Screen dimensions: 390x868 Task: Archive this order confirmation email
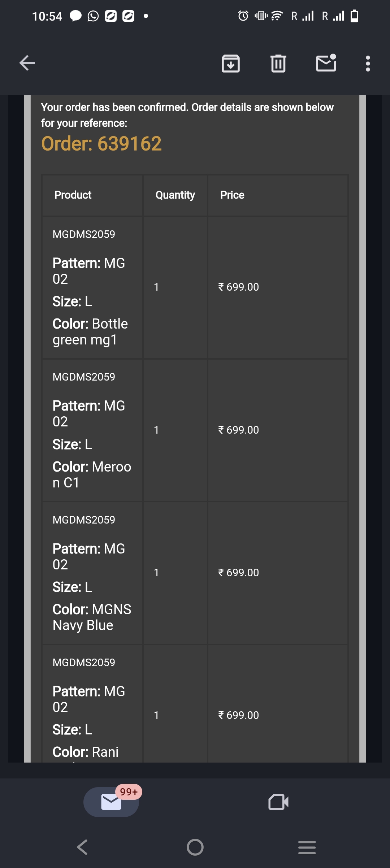coord(231,64)
